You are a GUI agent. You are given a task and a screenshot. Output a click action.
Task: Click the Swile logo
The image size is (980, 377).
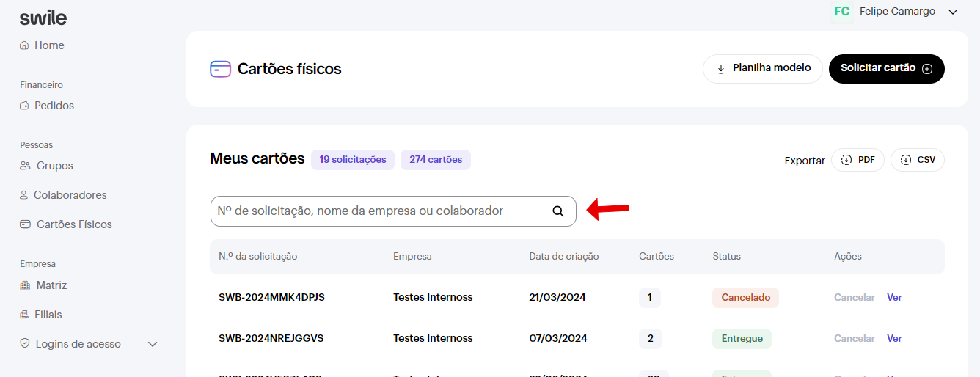coord(43,18)
